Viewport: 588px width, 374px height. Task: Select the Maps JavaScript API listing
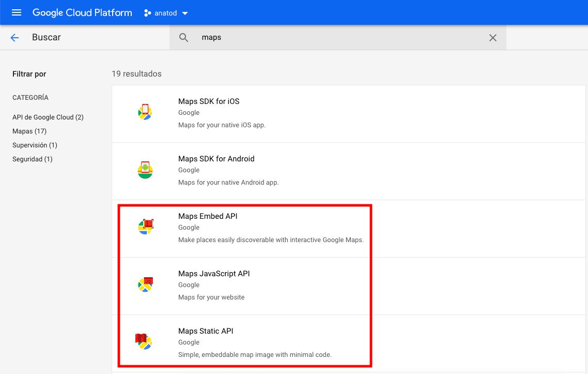click(214, 274)
